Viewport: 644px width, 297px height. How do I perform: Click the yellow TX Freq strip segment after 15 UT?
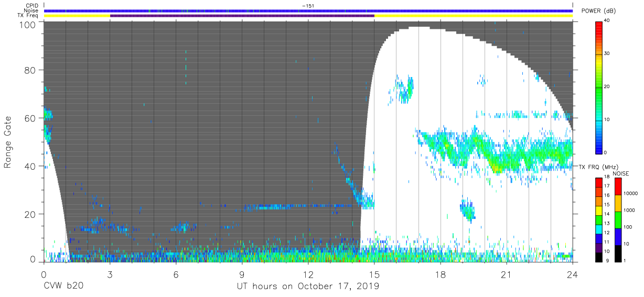474,16
